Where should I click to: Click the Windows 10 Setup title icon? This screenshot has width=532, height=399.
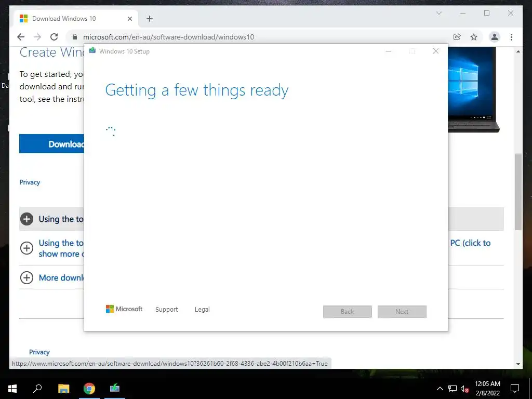click(x=92, y=50)
